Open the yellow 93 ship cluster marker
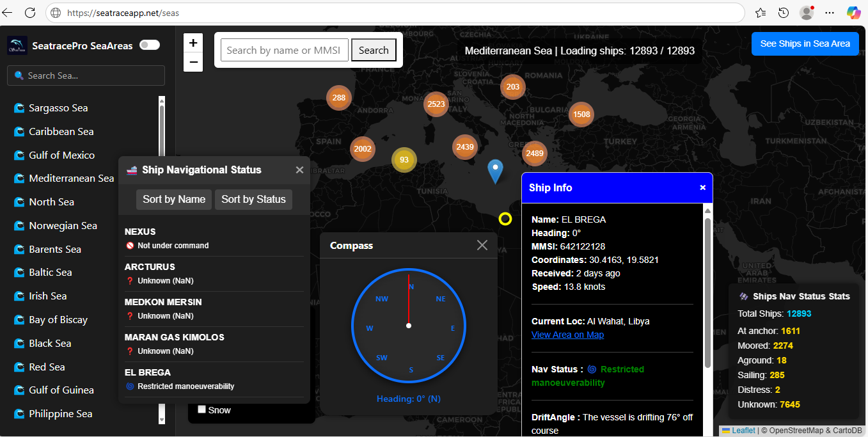The image size is (868, 437). pos(404,160)
